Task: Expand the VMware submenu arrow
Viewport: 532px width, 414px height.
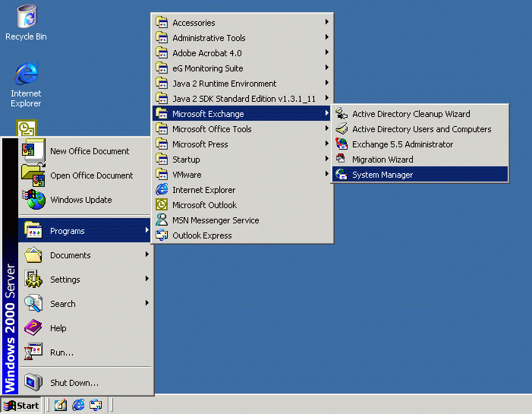Action: [327, 174]
